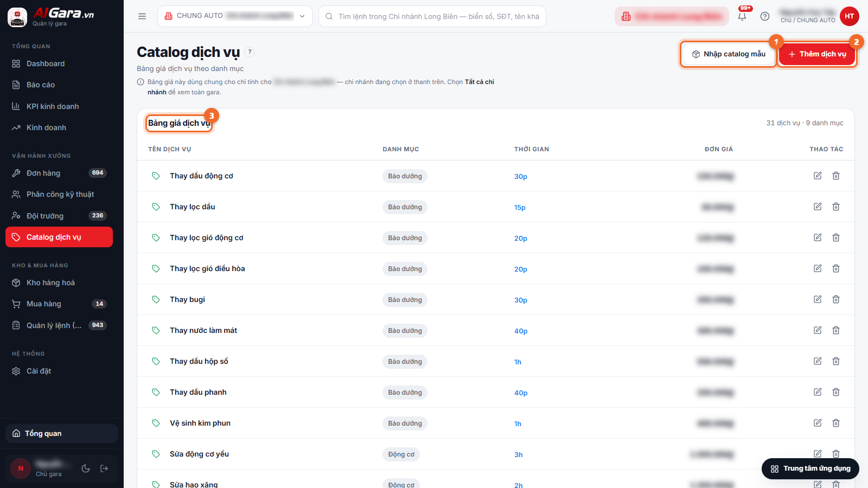868x488 pixels.
Task: Click the HT user avatar
Action: (850, 16)
